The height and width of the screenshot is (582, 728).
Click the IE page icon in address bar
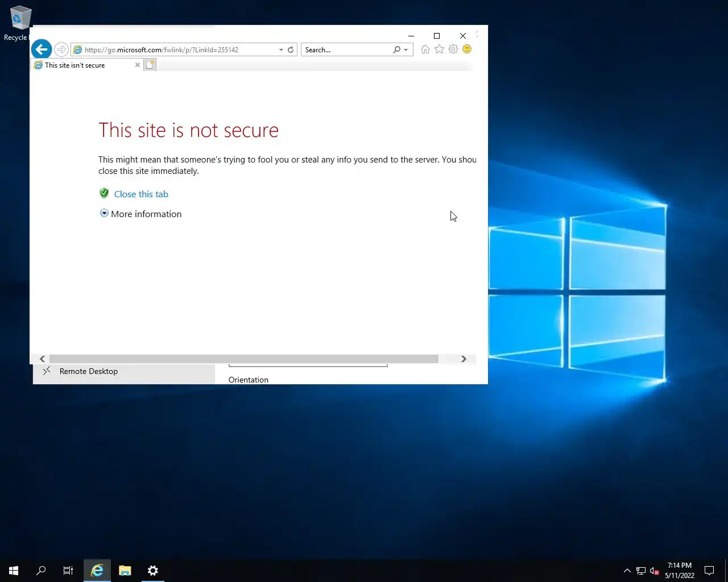[x=77, y=50]
